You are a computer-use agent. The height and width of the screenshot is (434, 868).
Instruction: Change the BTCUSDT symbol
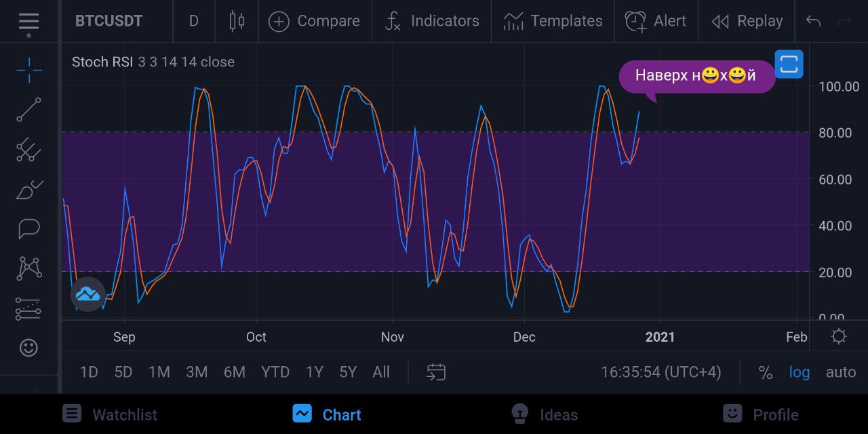coord(108,21)
